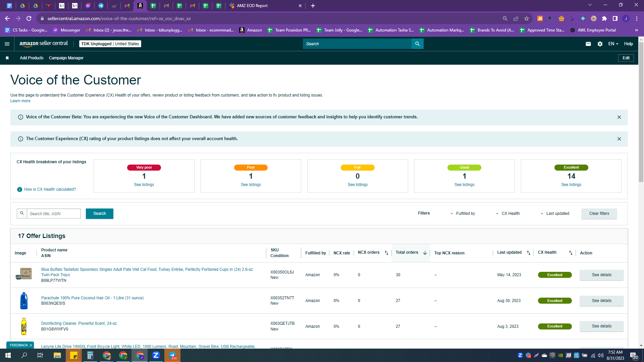Open the TDK Unplugged account switcher
The height and width of the screenshot is (362, 644).
[x=110, y=44]
